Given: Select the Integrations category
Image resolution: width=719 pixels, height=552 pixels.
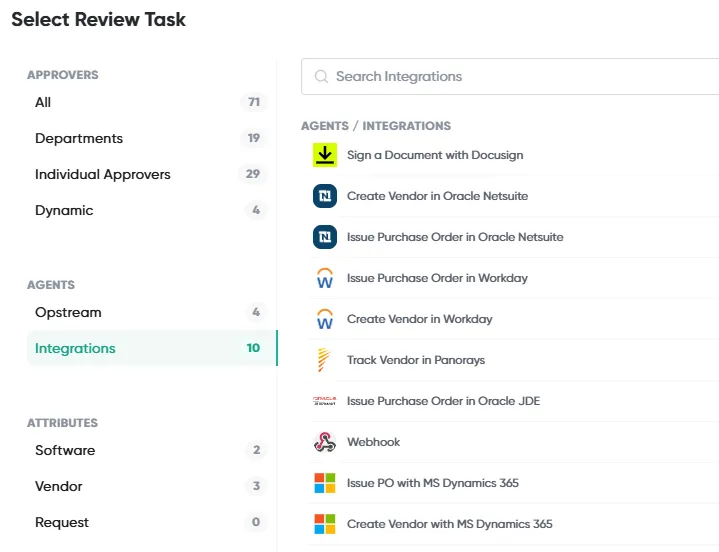Looking at the screenshot, I should pos(152,348).
